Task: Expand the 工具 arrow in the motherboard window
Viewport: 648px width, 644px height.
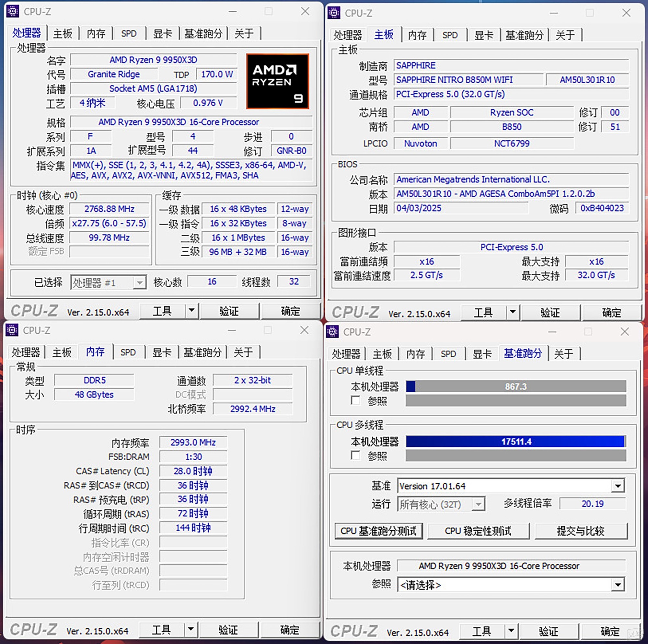Action: point(513,312)
